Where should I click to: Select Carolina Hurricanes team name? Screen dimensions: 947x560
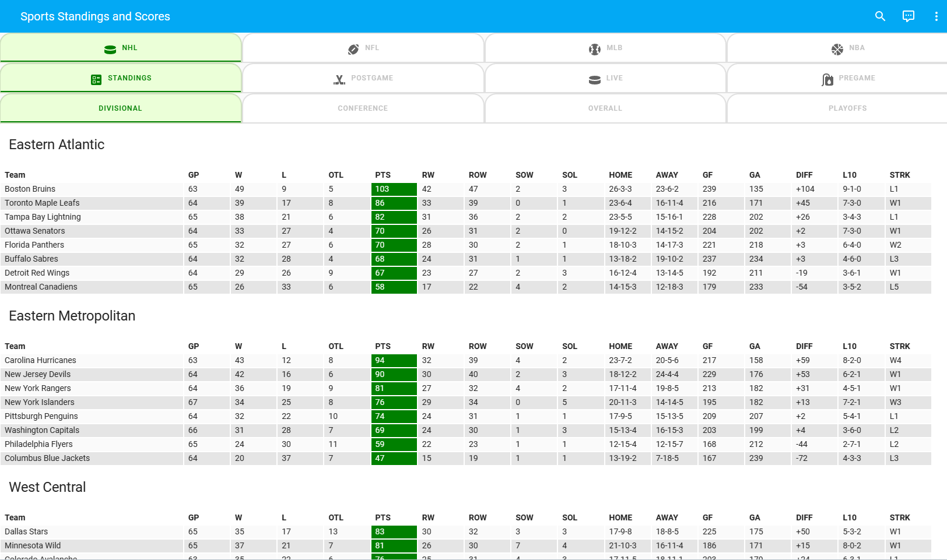coord(40,360)
